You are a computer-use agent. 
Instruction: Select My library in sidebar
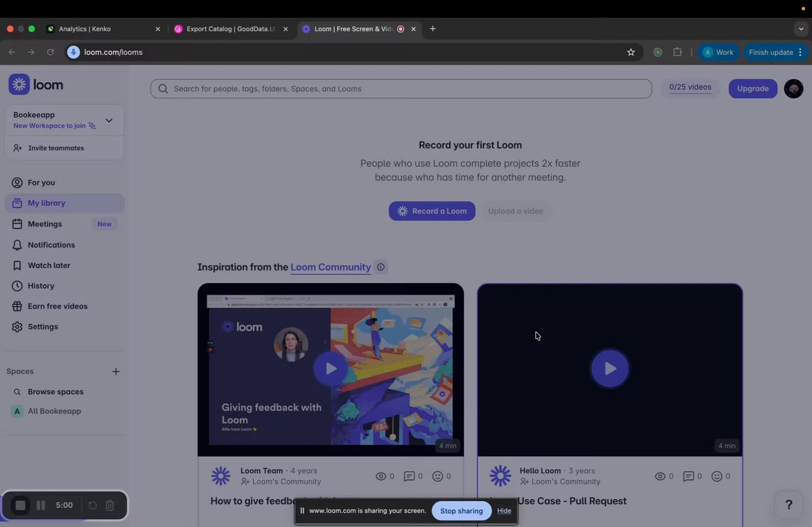click(65, 203)
